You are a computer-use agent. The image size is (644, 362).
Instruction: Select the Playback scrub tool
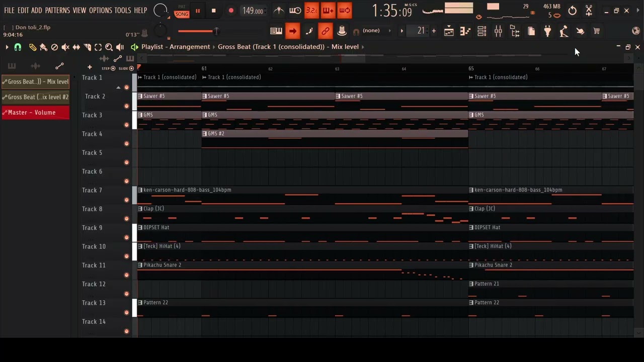click(x=120, y=47)
